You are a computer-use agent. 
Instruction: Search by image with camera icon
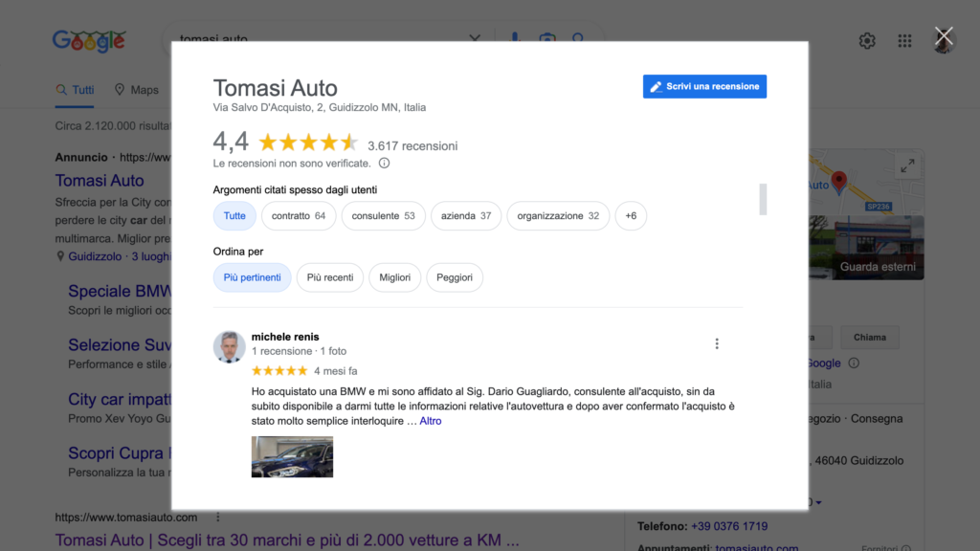pos(546,38)
